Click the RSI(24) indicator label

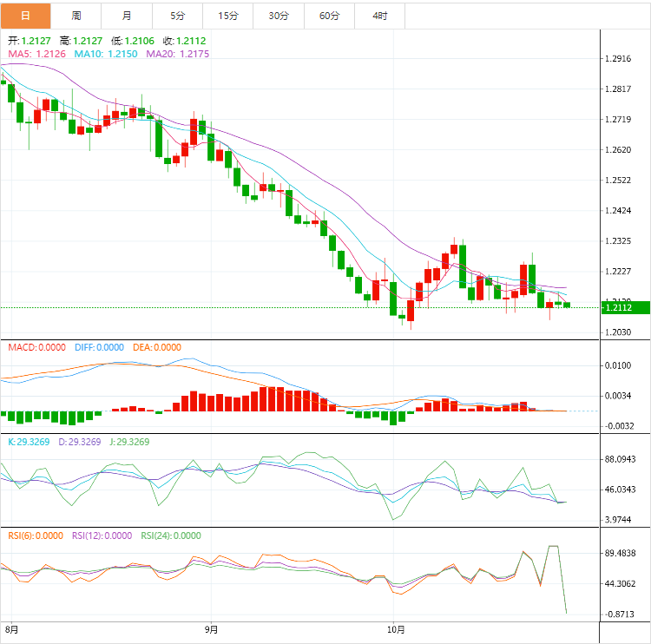[171, 536]
